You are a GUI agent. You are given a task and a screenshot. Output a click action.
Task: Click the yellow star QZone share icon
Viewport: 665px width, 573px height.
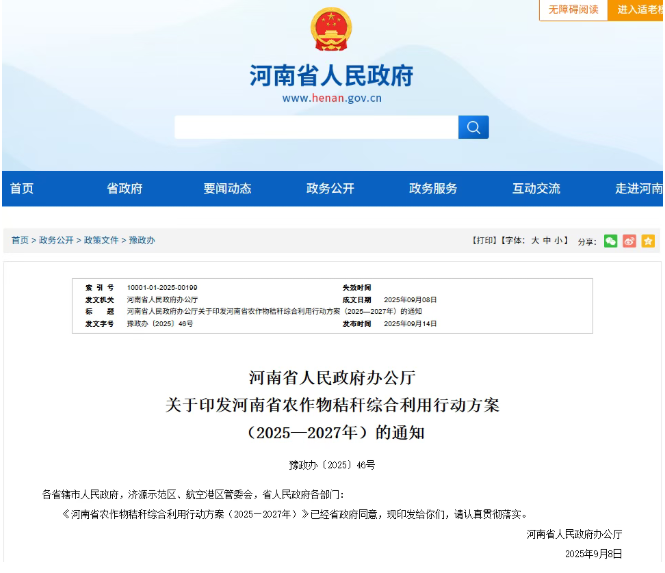[648, 241]
